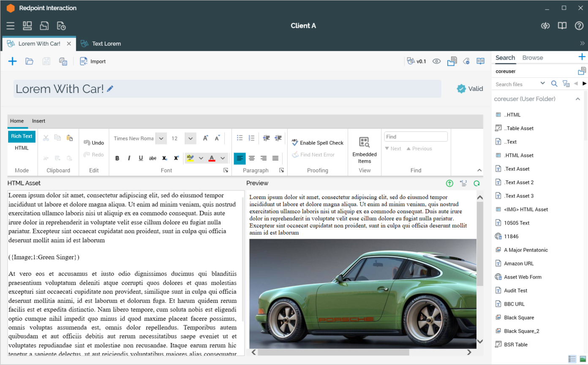Click Enable Spell Check
588x365 pixels.
(x=318, y=143)
